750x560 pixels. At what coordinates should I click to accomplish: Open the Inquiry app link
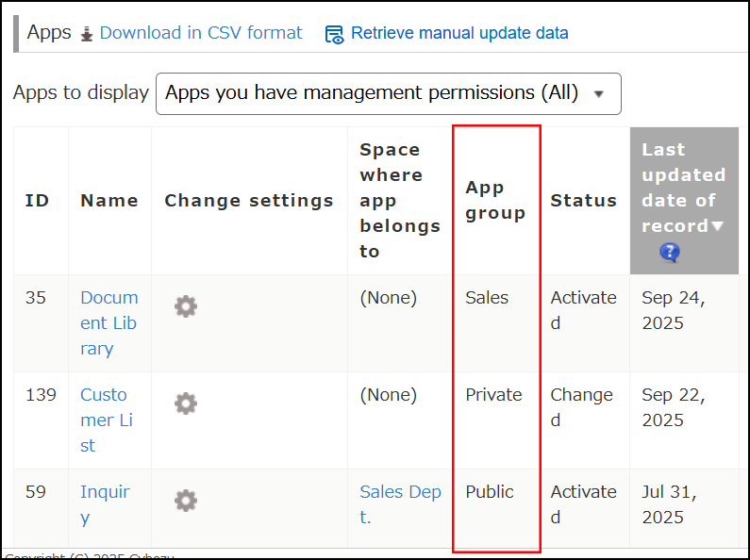[x=105, y=504]
